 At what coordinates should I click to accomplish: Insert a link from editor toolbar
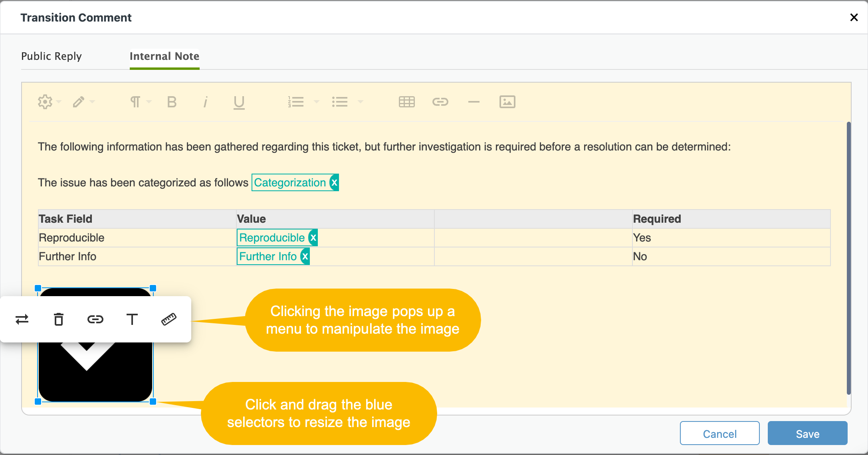[440, 102]
